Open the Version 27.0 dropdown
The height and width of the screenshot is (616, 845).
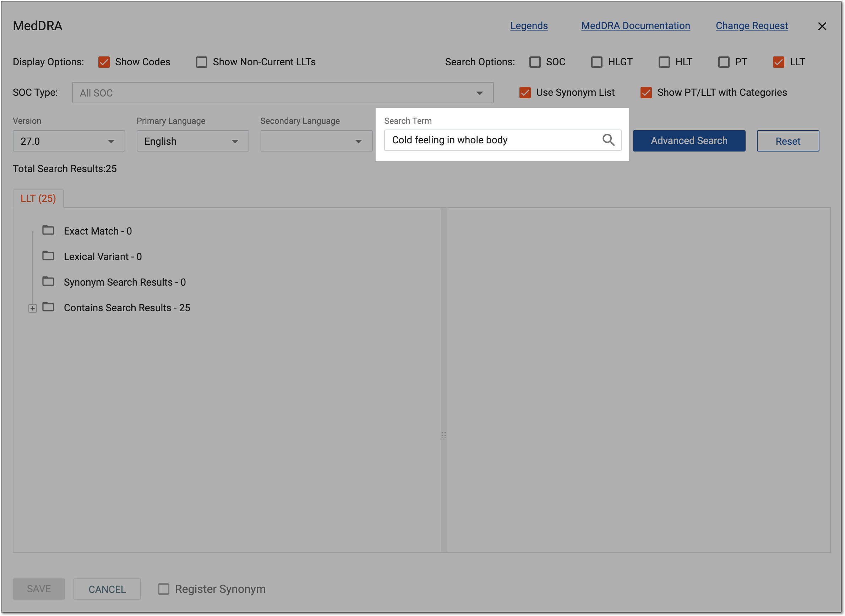[x=69, y=141]
